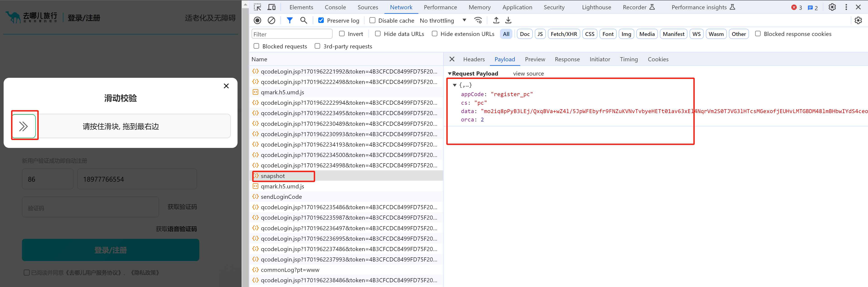Select the inspect element picker icon

click(257, 7)
